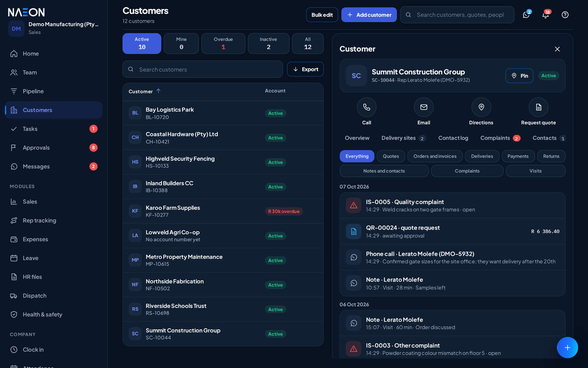Image resolution: width=588 pixels, height=368 pixels.
Task: Open the Delivery sites tab
Action: [x=404, y=138]
